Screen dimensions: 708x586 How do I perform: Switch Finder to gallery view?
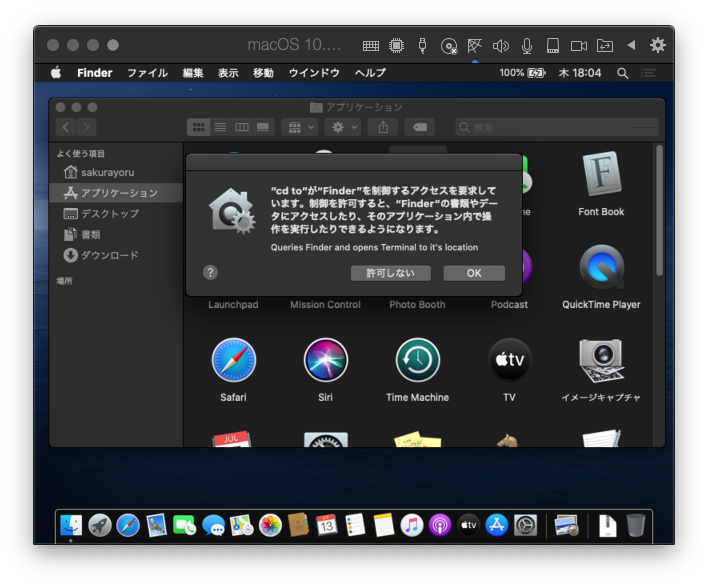tap(263, 127)
